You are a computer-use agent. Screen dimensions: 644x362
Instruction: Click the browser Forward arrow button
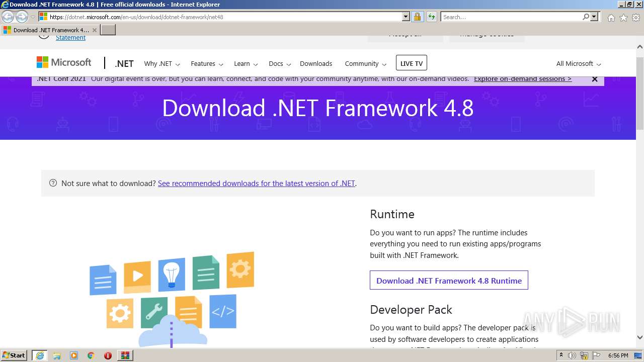(22, 17)
